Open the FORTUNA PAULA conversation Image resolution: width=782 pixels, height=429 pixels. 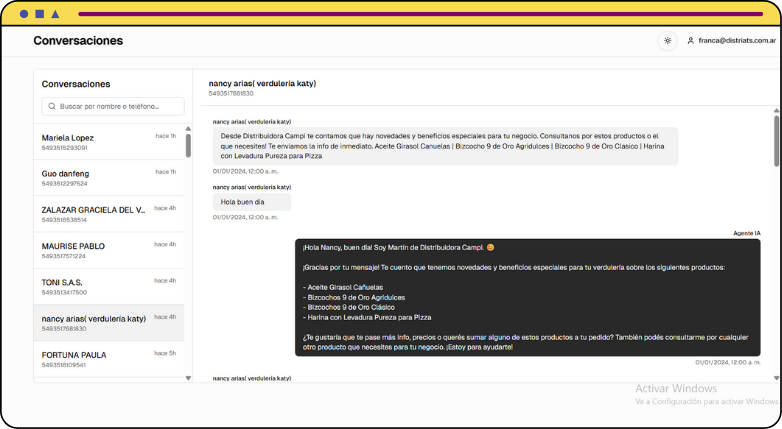(x=95, y=358)
